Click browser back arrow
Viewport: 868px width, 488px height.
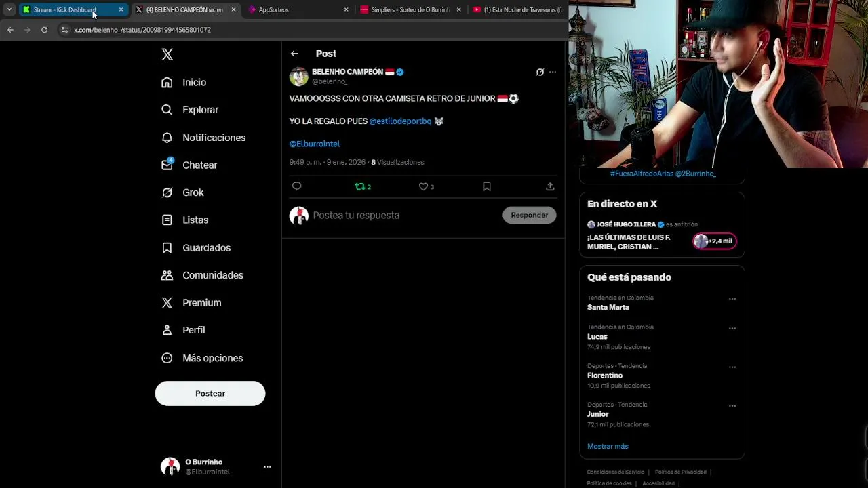[x=10, y=30]
